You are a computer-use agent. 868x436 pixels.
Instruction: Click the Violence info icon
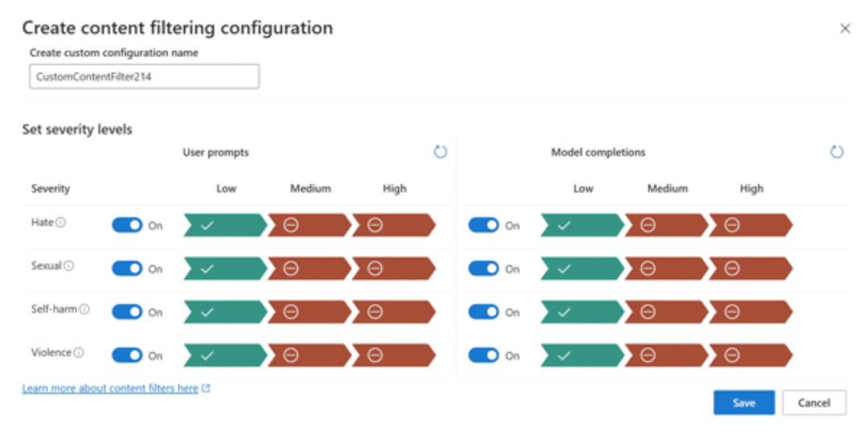tap(79, 352)
